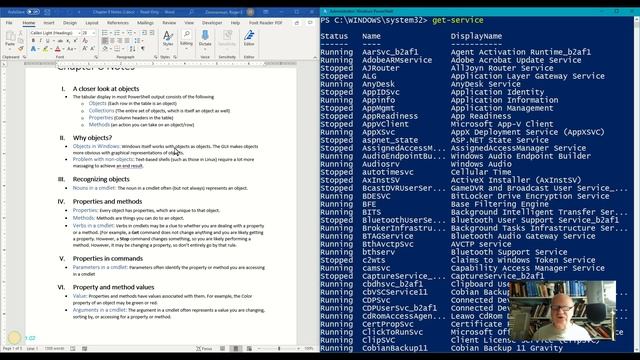Screen dimensions: 640x360
Task: Open the Foxit Reader PDF tab
Action: pyautogui.click(x=265, y=23)
